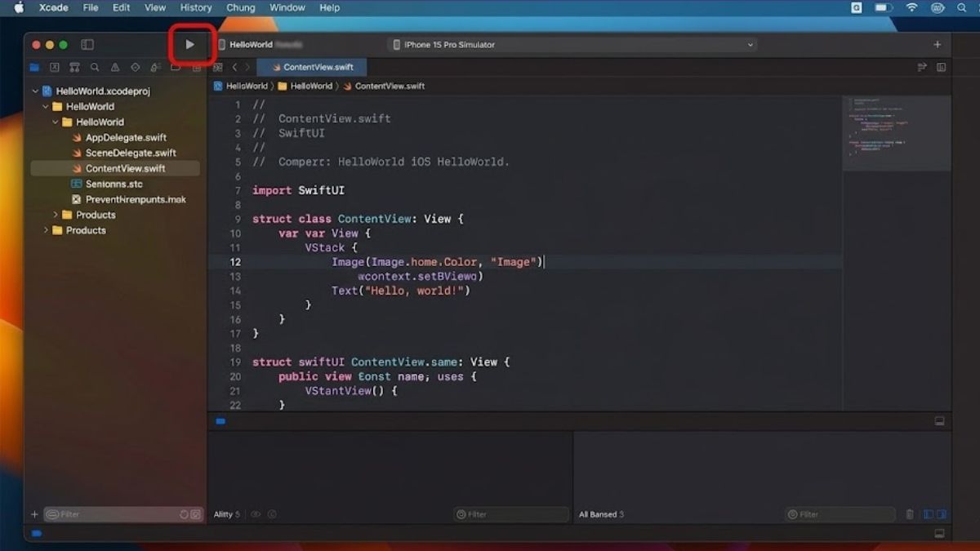Viewport: 980px width, 551px height.
Task: Focus the variables view Filter field
Action: click(511, 514)
